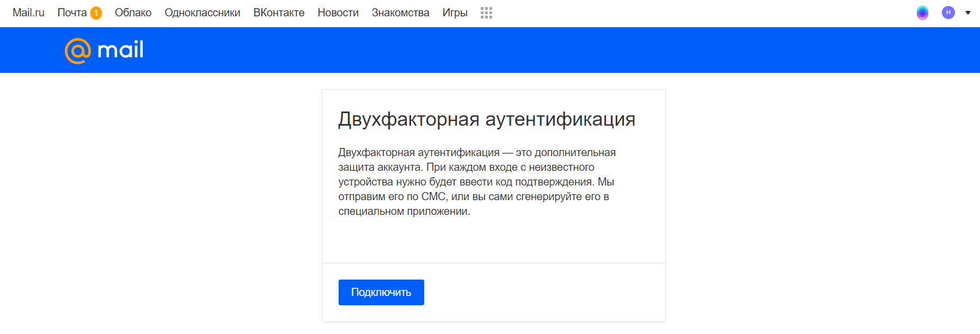Open the user avatar with letter H
Viewport: 980px width, 334px height.
948,13
